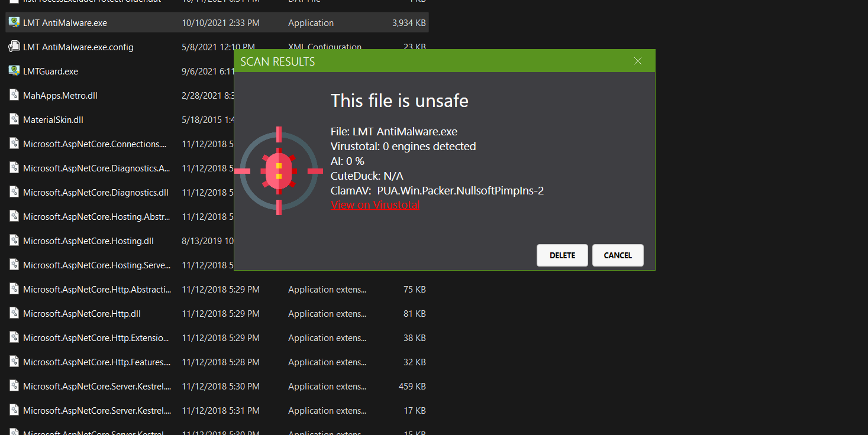Click the "File: LMT AntiMalware.exe" line in the dialog
868x435 pixels.
pyautogui.click(x=394, y=132)
